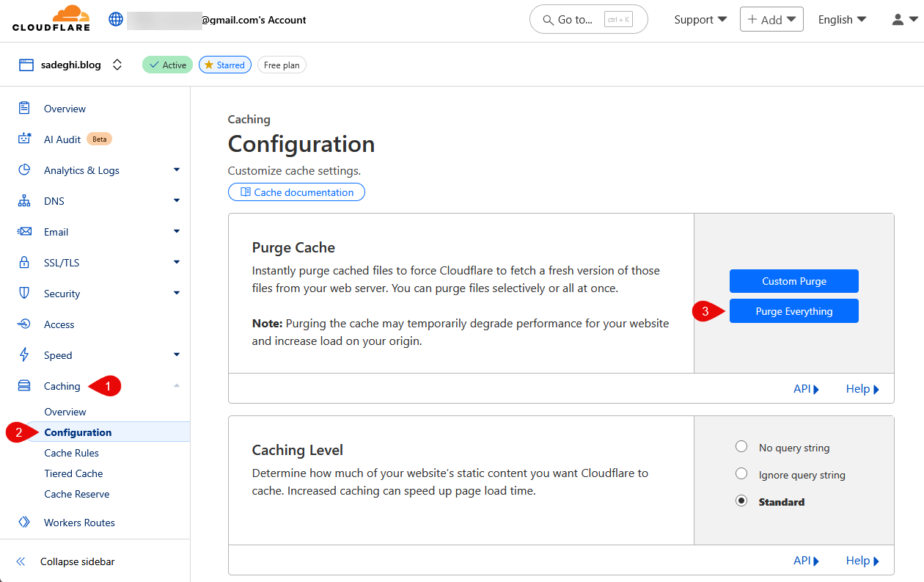
Task: Open Workers Routes in sidebar
Action: tap(79, 523)
